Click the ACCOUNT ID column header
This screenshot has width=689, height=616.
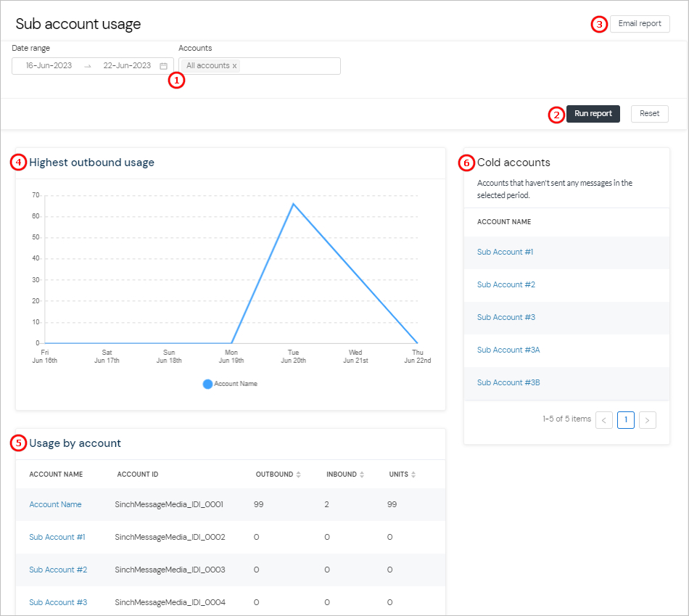138,475
